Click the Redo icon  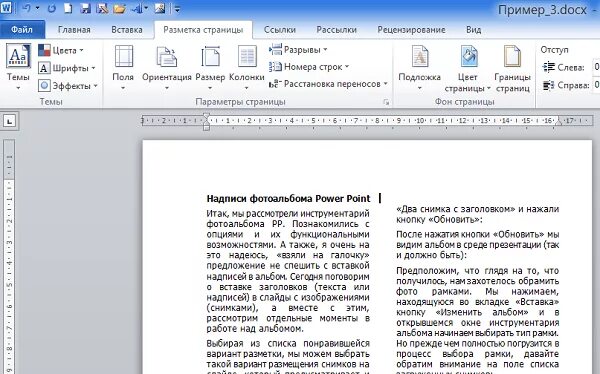[x=52, y=8]
